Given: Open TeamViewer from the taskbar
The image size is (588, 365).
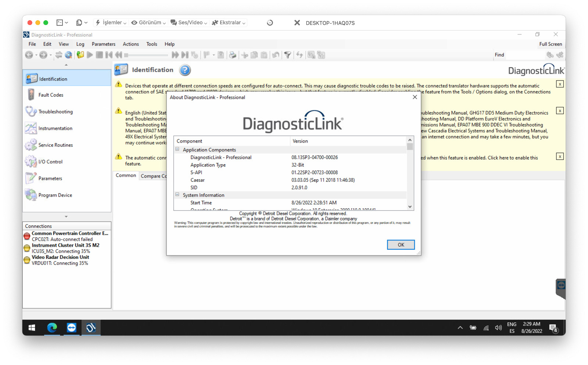Looking at the screenshot, I should pyautogui.click(x=71, y=328).
